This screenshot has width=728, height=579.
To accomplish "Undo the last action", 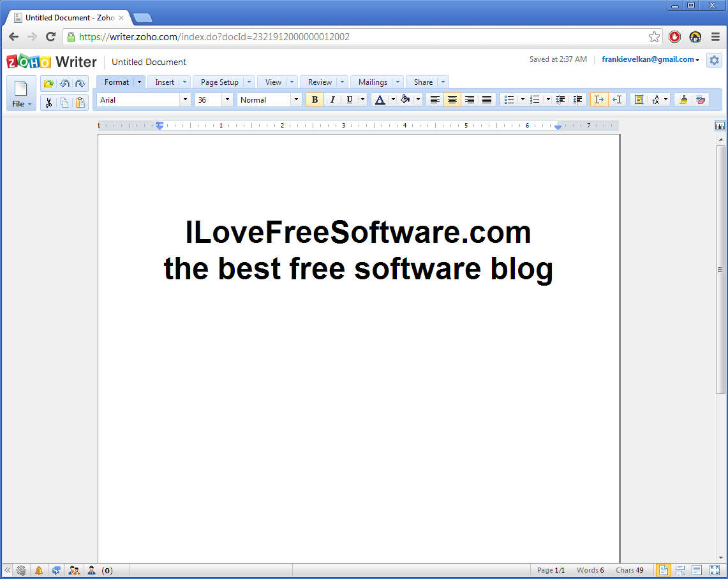I will [64, 84].
